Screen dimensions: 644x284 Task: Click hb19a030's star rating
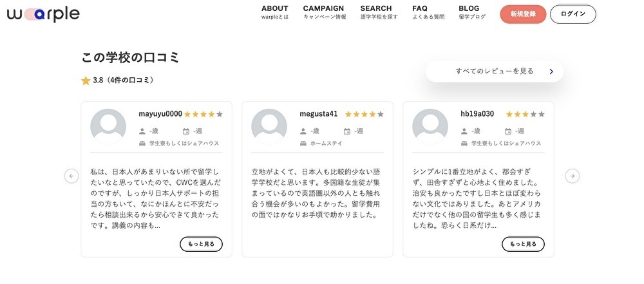pos(525,115)
